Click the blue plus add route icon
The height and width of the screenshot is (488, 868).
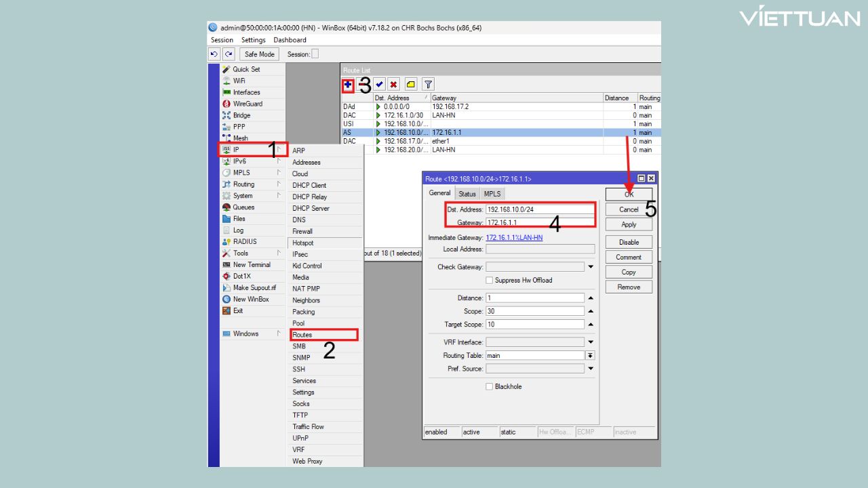click(348, 85)
